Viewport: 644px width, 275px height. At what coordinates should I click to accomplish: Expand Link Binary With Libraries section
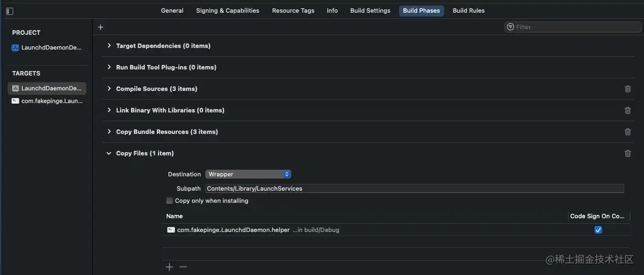pos(109,110)
